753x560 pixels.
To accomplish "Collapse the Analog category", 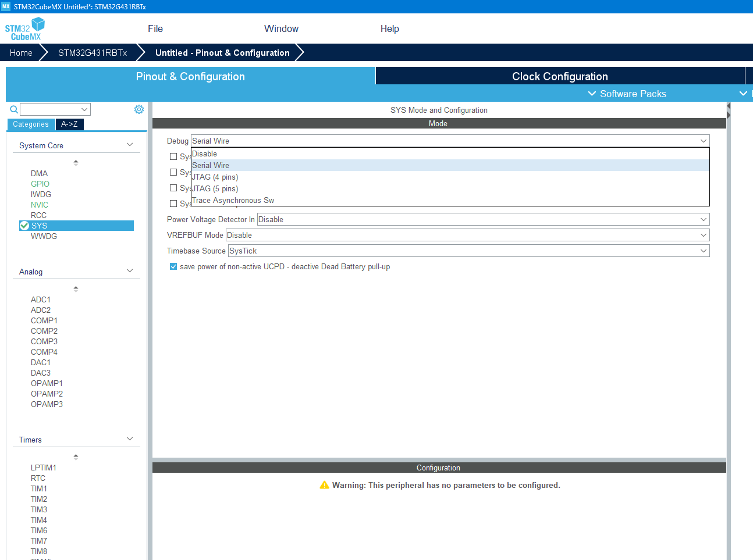I will 130,271.
